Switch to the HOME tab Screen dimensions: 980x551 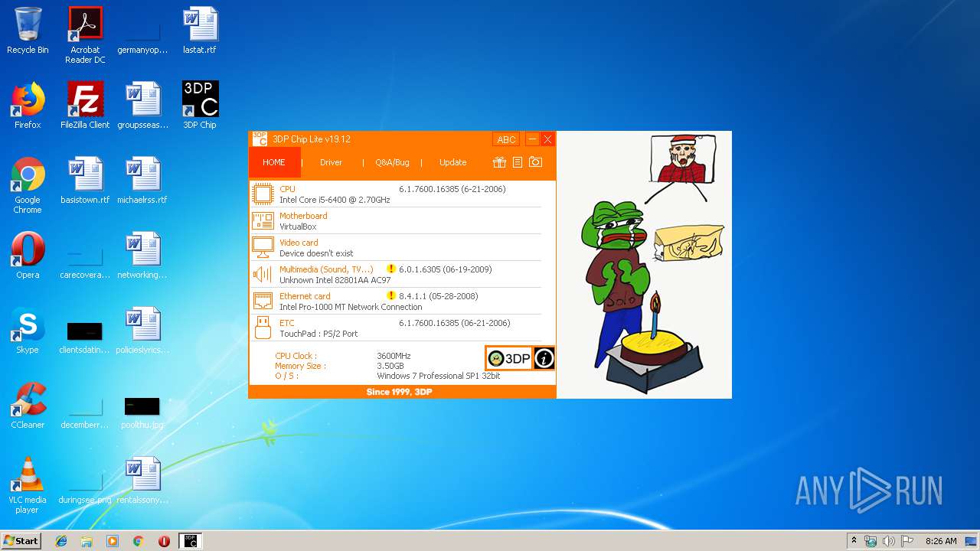[x=274, y=162]
